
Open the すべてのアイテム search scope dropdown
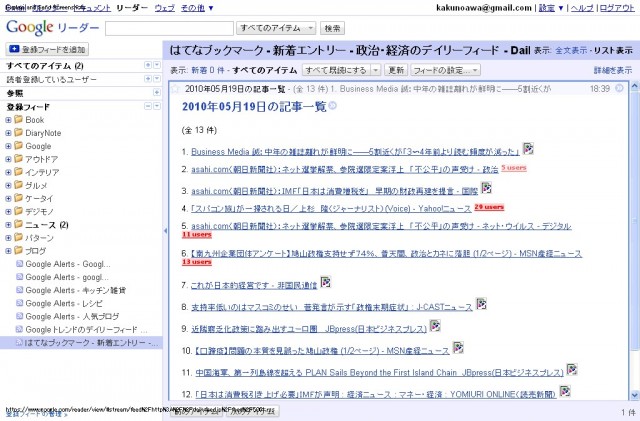point(276,28)
